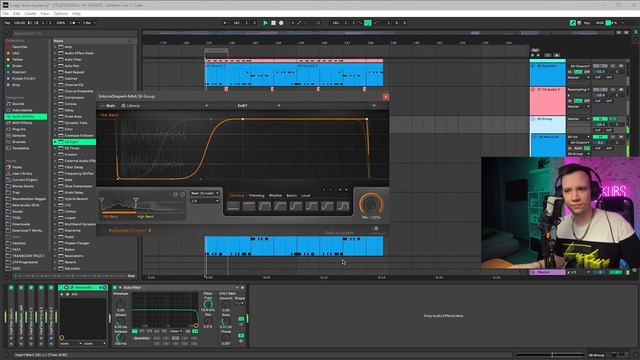640x360 pixels.
Task: Select the Favorites red collection
Action: click(19, 47)
